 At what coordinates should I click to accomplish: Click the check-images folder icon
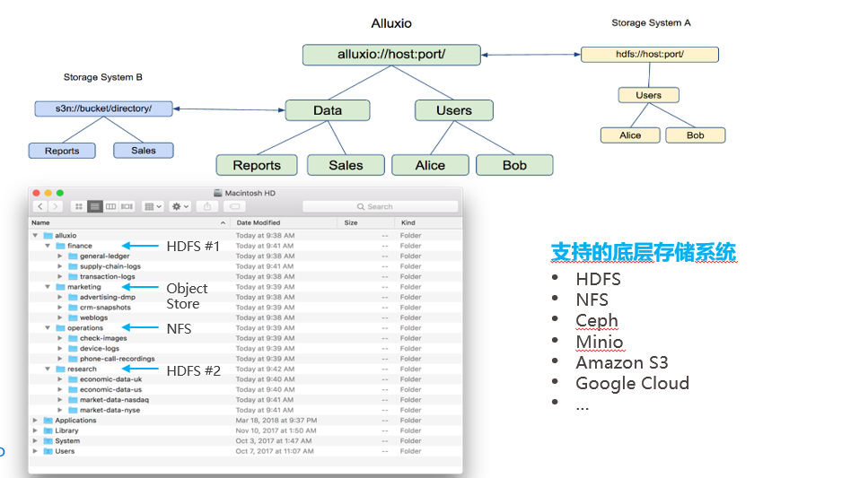pos(73,338)
